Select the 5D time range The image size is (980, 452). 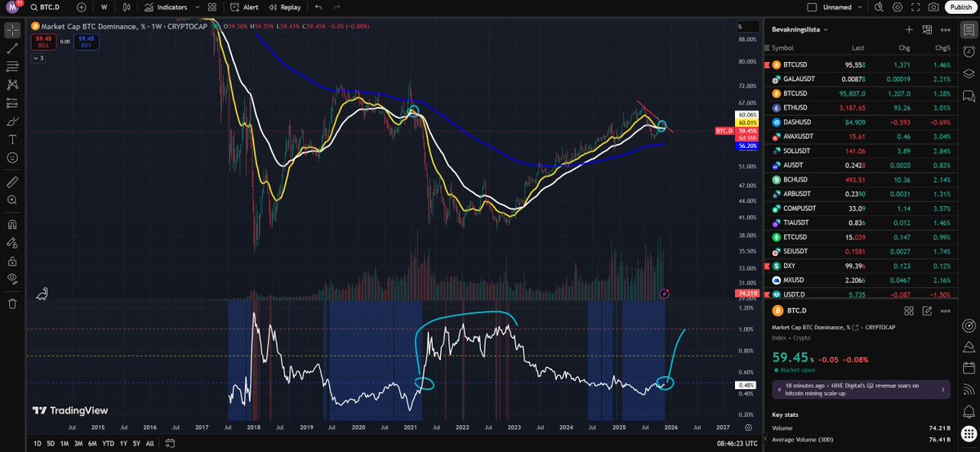tap(51, 444)
